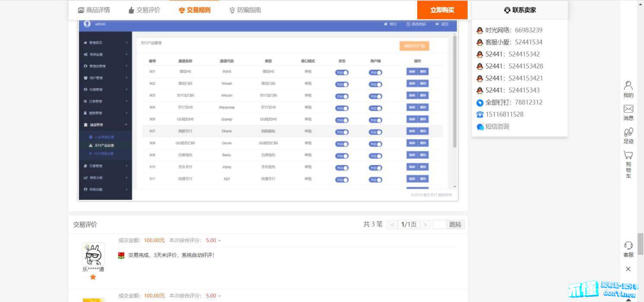Click 联系卖家 panel header
This screenshot has height=302, width=644.
520,10
